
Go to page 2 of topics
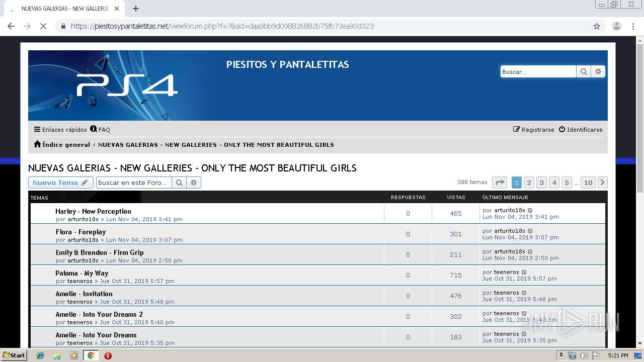[529, 183]
